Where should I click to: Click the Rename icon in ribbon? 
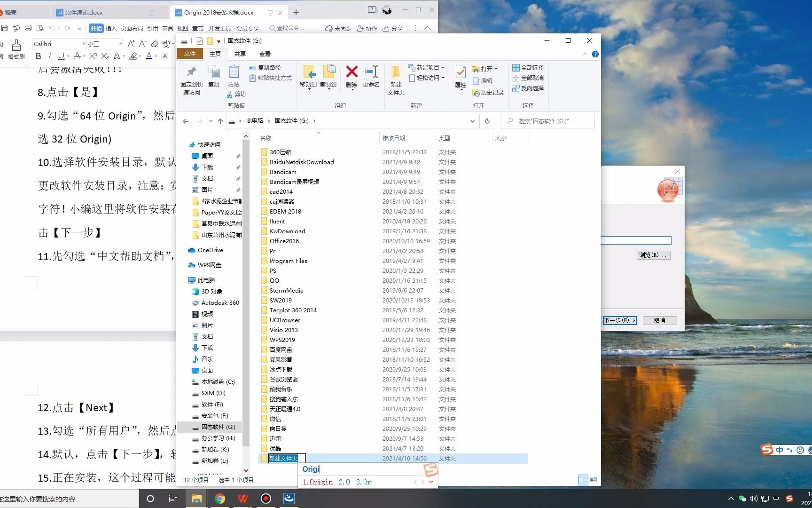[x=371, y=72]
